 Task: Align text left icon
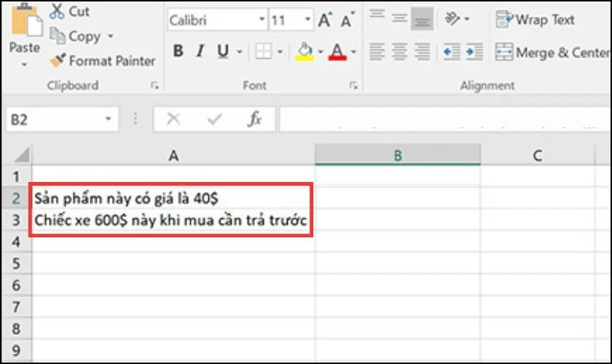click(377, 52)
